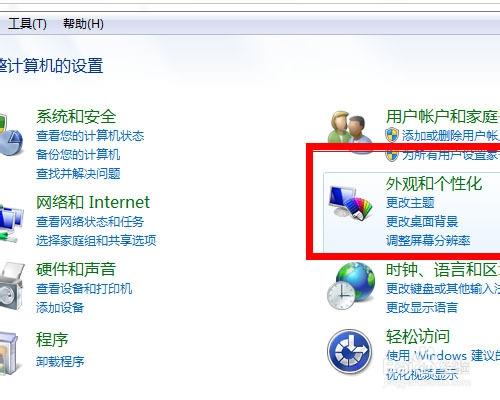Click 调整屏幕分辨率 link
The width and height of the screenshot is (500, 400).
click(x=428, y=240)
